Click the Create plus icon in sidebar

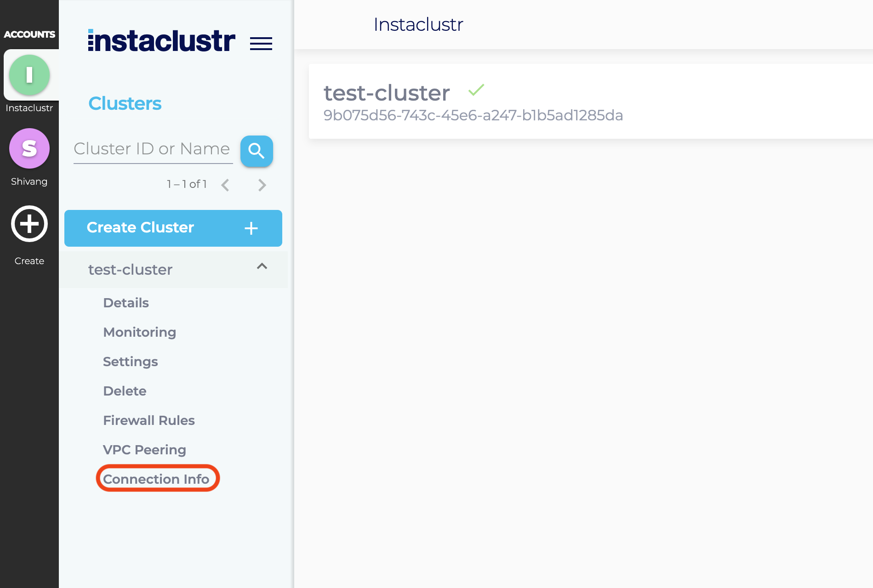29,224
